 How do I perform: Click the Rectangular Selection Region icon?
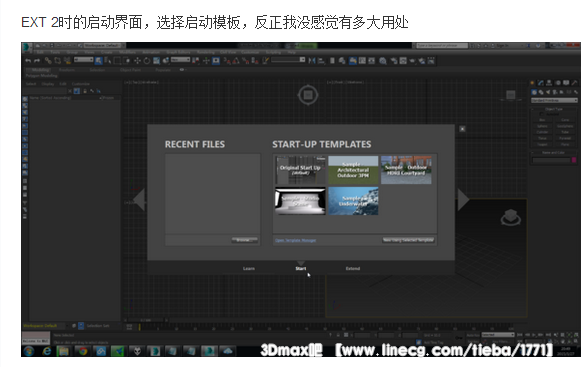117,60
